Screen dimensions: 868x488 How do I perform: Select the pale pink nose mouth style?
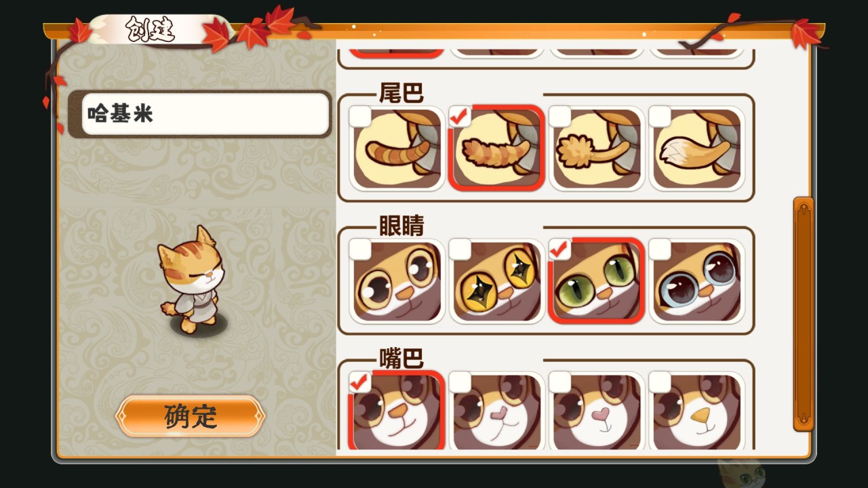point(496,410)
